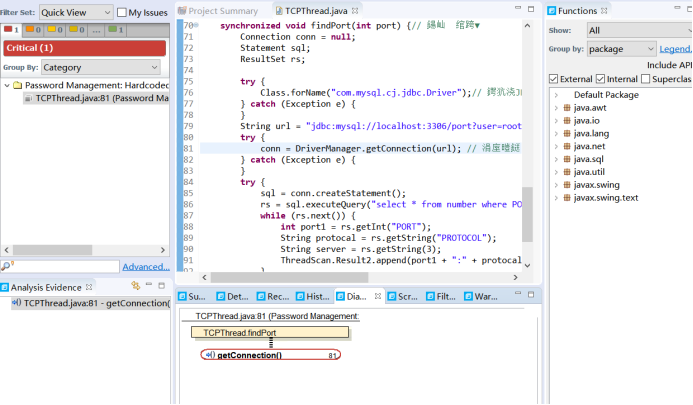The width and height of the screenshot is (693, 405).
Task: Open the Filt... (Filters) bottom tab
Action: pos(441,297)
